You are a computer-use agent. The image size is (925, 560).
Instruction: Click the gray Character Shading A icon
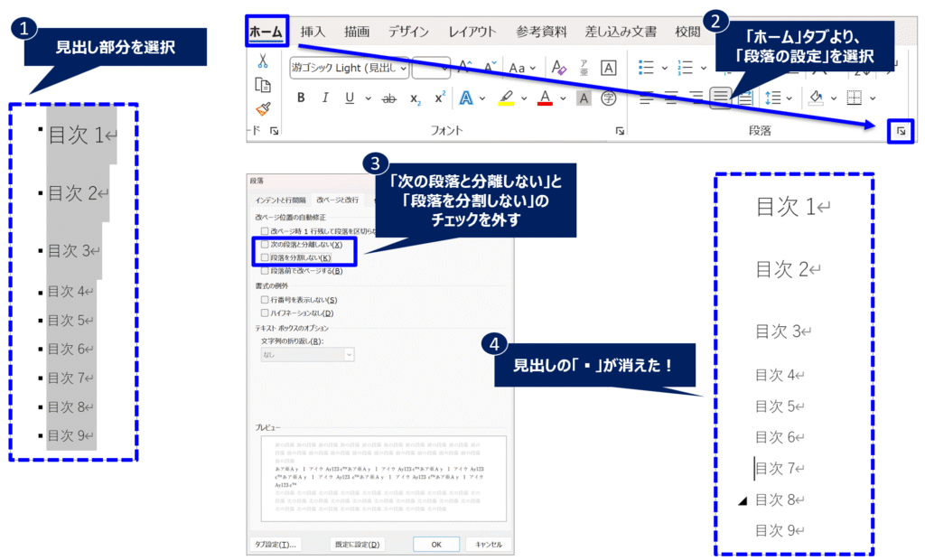[584, 98]
